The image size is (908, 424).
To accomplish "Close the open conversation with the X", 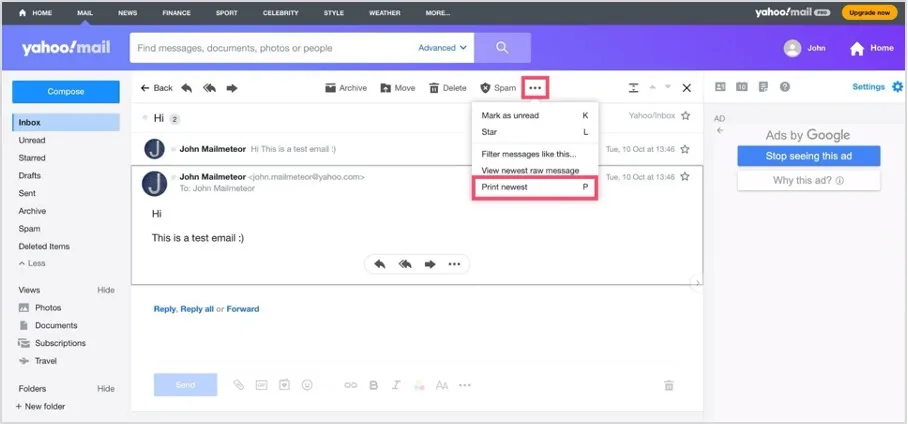I will pyautogui.click(x=687, y=88).
